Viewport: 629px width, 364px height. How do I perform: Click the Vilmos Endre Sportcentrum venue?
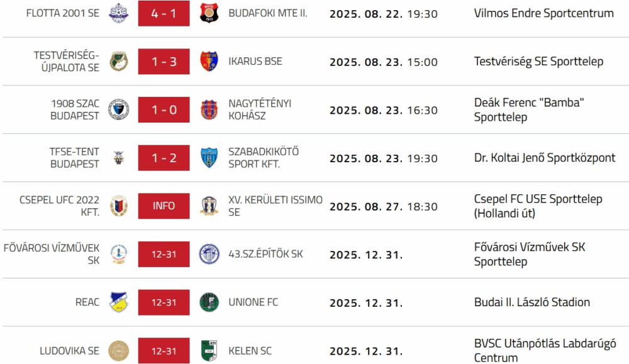pos(543,13)
